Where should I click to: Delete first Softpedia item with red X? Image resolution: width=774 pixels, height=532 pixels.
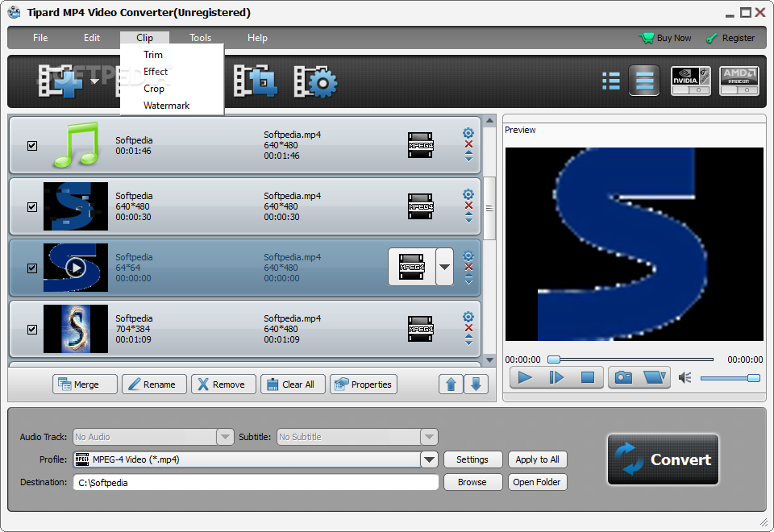tap(468, 144)
